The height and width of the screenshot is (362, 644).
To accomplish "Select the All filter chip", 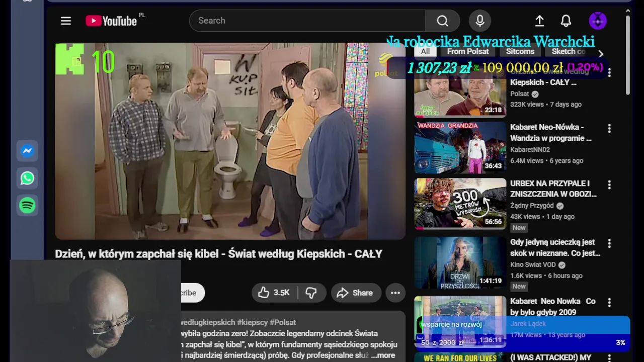I will pos(425,51).
